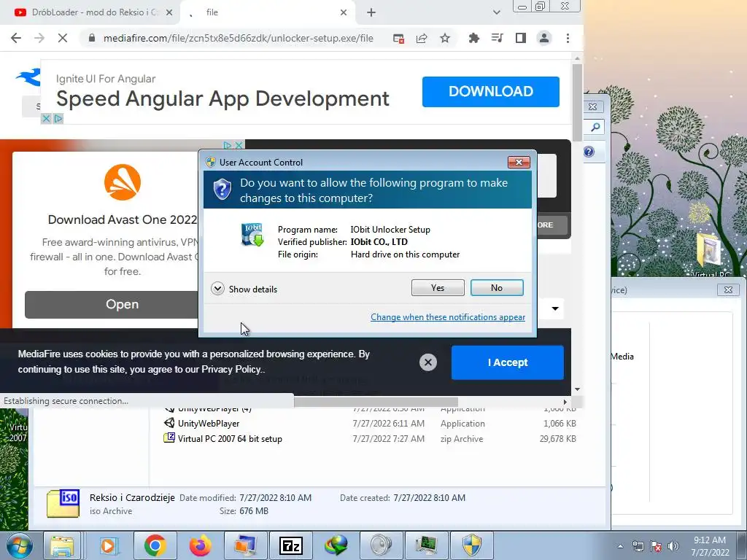Click the padlock site info icon
The height and width of the screenshot is (560, 747).
pos(92,38)
